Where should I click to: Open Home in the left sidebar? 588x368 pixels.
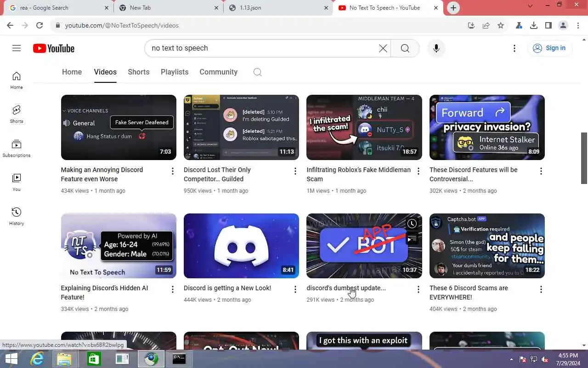(x=17, y=80)
